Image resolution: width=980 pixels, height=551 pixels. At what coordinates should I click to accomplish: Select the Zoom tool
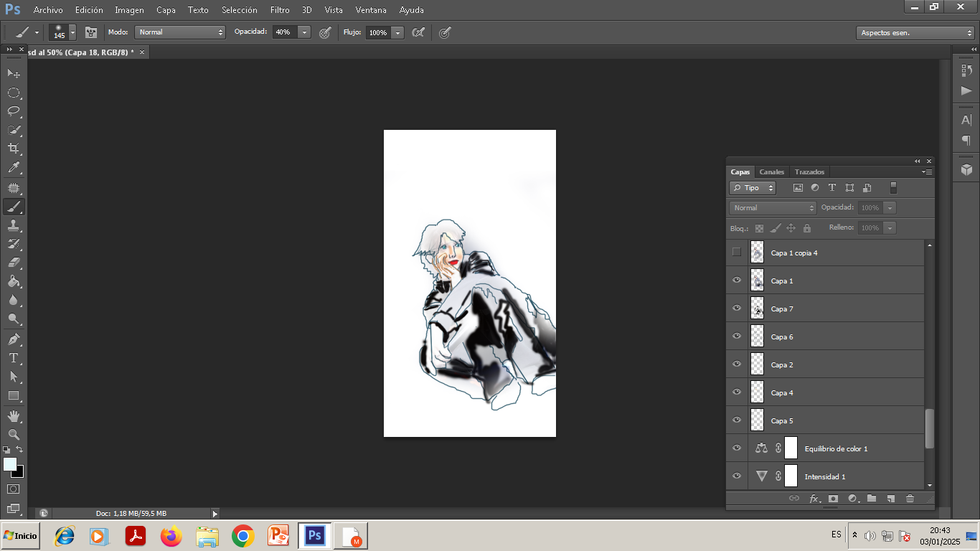(14, 435)
